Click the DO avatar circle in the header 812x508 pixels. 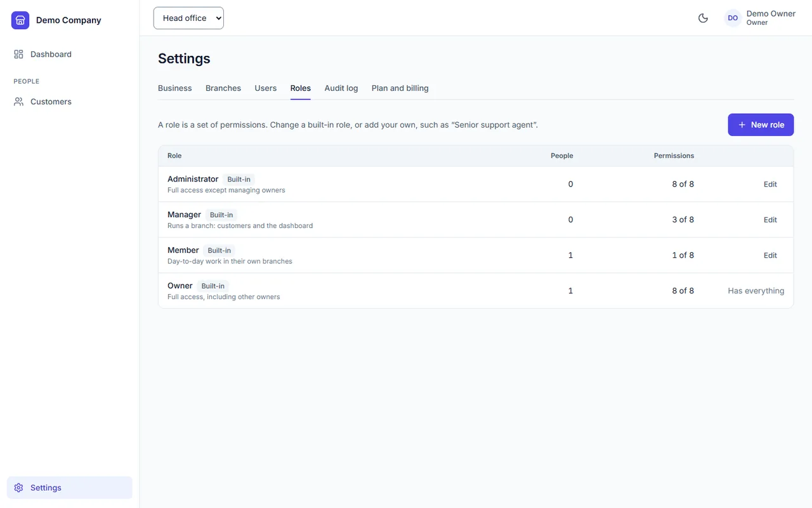[733, 18]
